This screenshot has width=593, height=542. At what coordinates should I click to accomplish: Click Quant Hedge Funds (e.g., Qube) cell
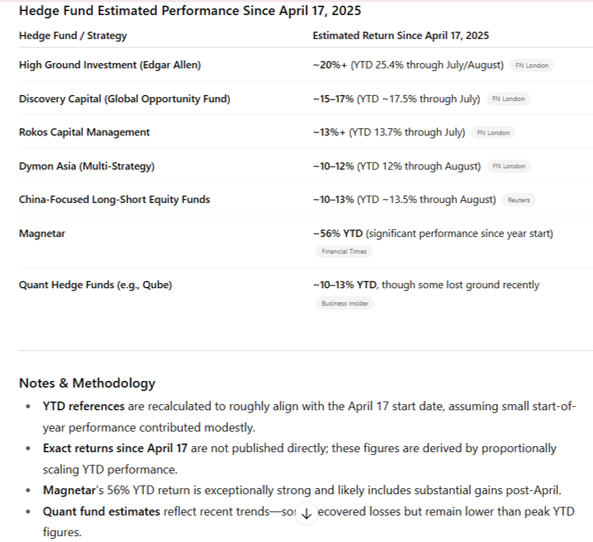[x=95, y=285]
